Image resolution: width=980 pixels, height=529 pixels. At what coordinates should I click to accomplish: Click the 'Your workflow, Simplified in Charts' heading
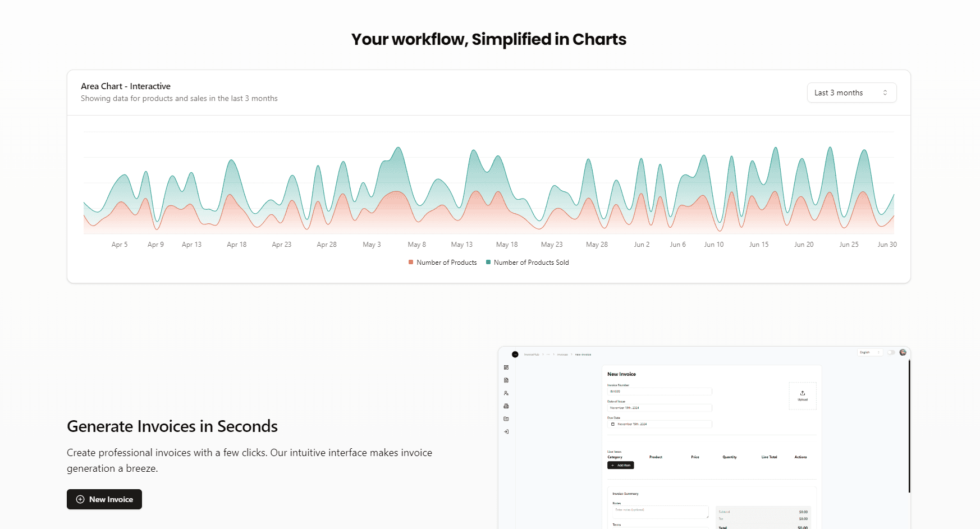pyautogui.click(x=489, y=39)
